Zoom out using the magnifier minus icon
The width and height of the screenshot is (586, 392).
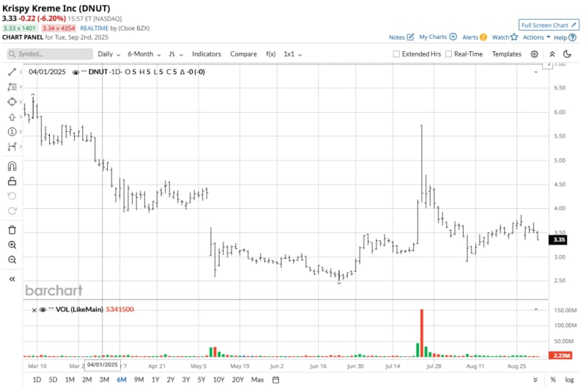click(12, 260)
